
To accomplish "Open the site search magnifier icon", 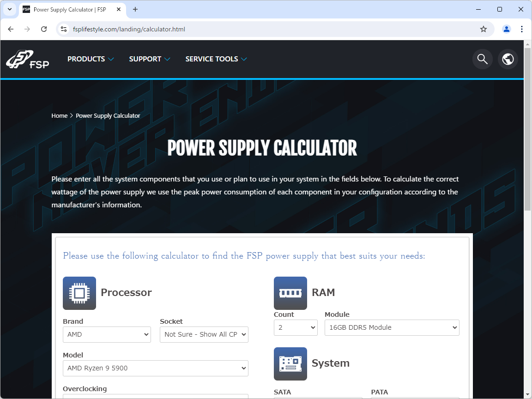I will click(482, 59).
